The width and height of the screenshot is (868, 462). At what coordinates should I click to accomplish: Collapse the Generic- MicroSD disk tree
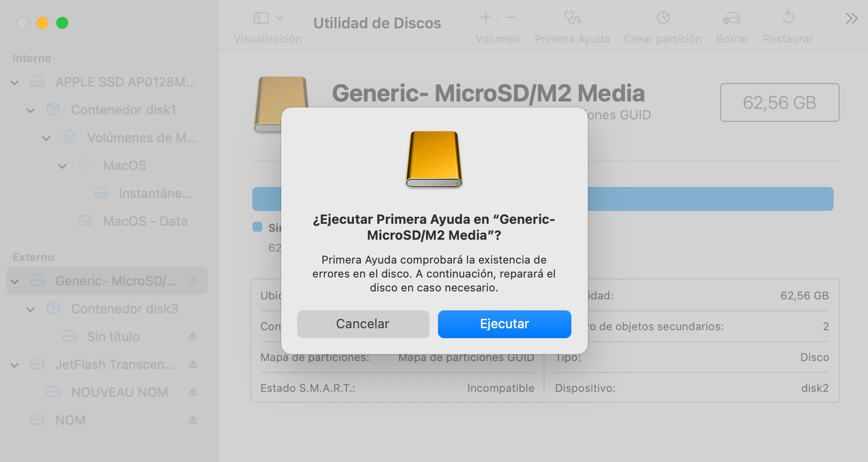[15, 281]
